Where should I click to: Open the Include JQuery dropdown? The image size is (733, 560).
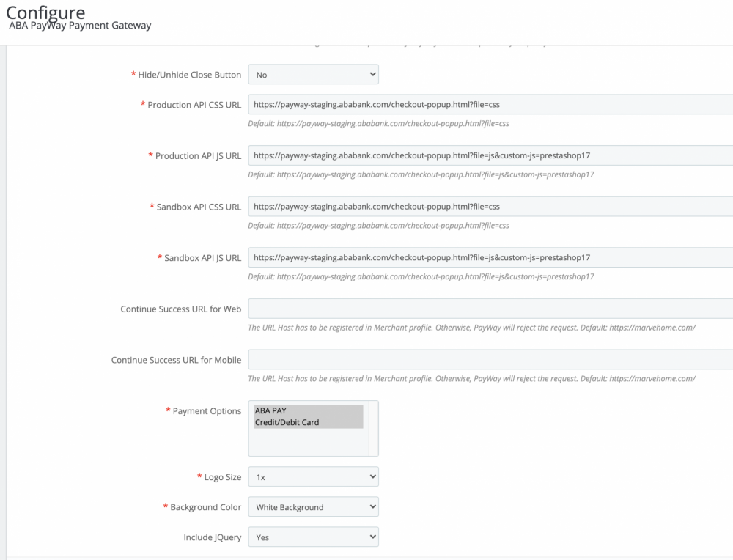tap(313, 537)
